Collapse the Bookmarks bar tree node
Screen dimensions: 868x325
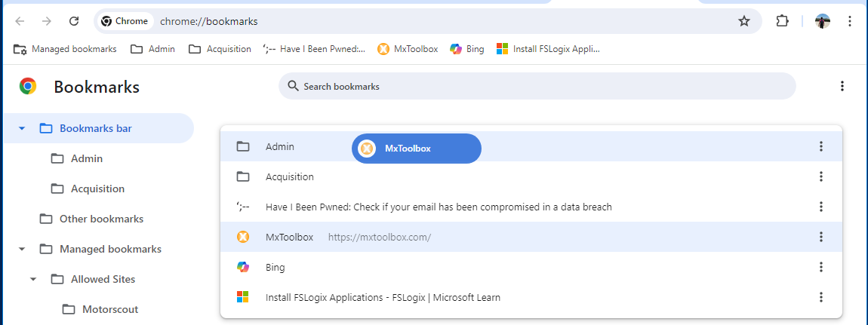click(x=22, y=128)
